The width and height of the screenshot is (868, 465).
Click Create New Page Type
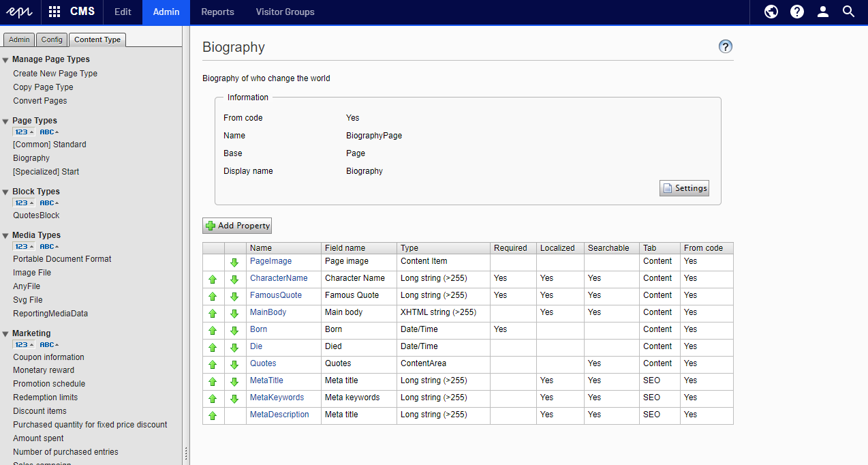[55, 74]
